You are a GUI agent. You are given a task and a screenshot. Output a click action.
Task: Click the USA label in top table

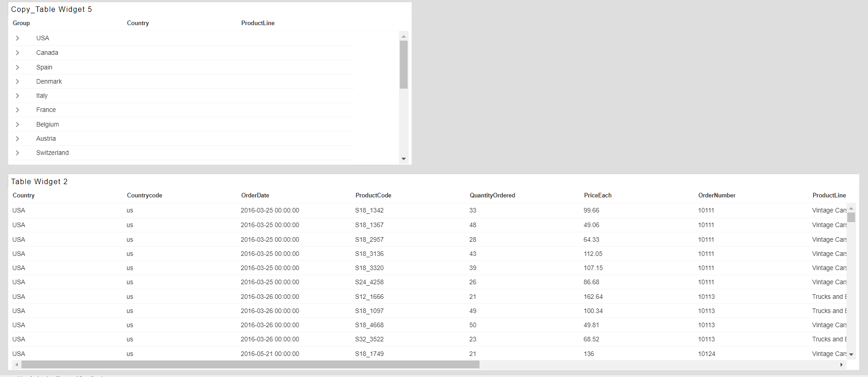43,38
